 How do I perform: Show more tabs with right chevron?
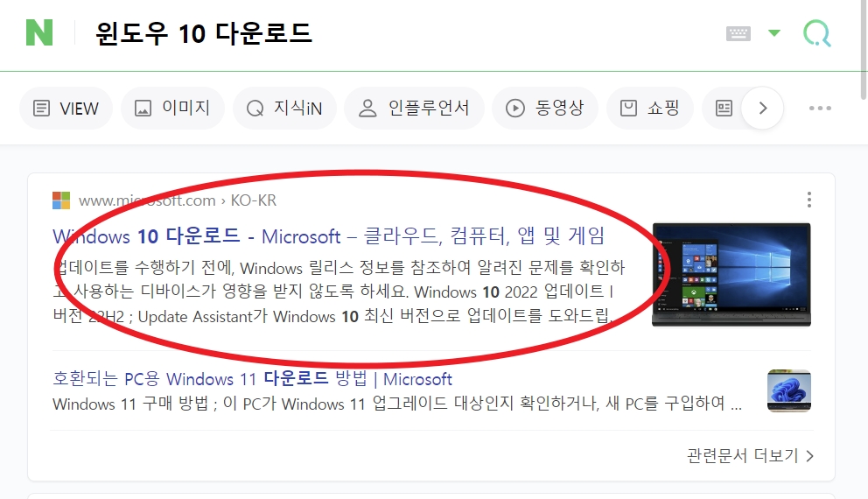pos(762,108)
